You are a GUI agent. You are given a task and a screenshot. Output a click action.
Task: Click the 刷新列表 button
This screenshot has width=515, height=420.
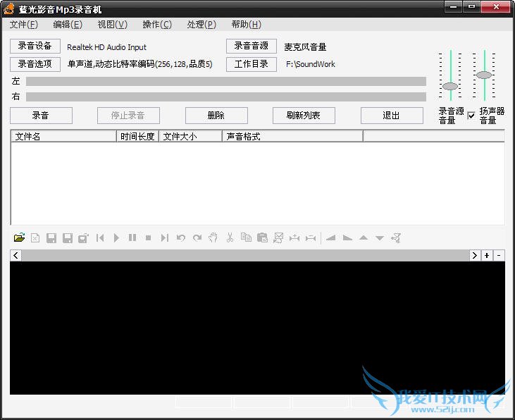(x=304, y=116)
